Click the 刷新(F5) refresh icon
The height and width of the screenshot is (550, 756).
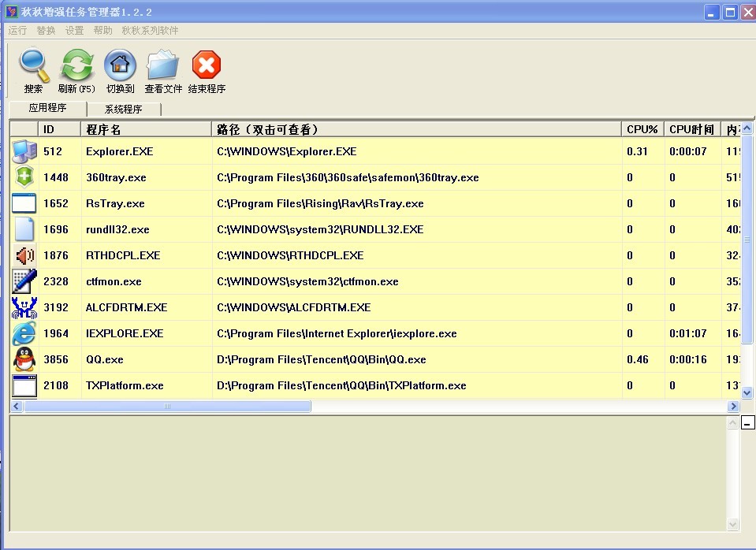(76, 65)
